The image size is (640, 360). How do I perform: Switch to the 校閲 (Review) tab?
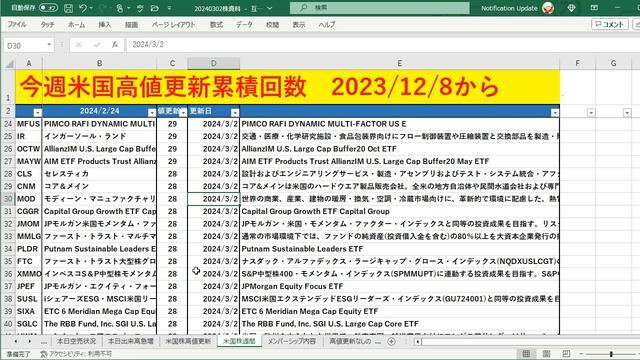[x=272, y=24]
